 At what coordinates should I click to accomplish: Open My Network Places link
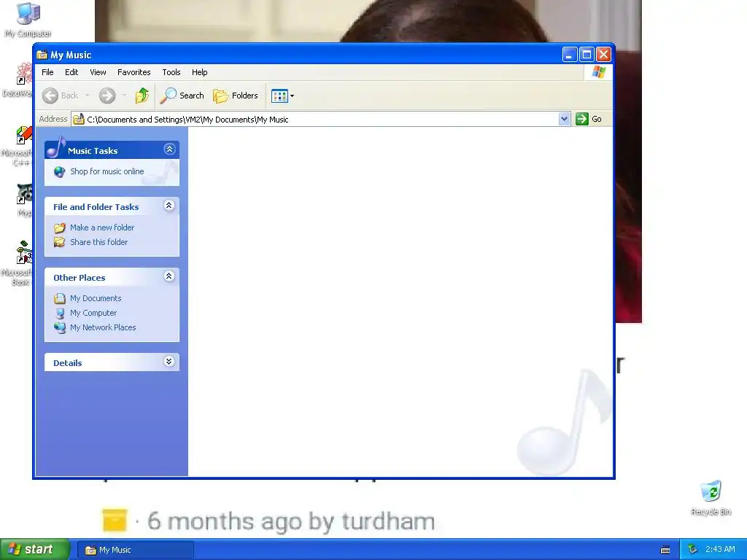pos(102,327)
